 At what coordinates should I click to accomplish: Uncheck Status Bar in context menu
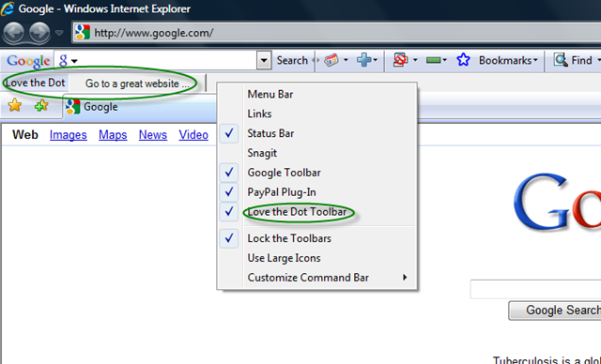pos(317,133)
